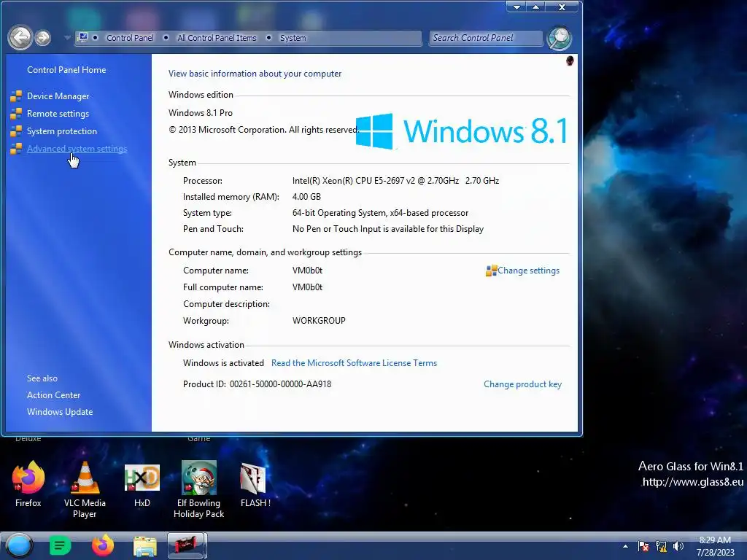747x560 pixels.
Task: Click Device Manager shield icon
Action: click(16, 96)
